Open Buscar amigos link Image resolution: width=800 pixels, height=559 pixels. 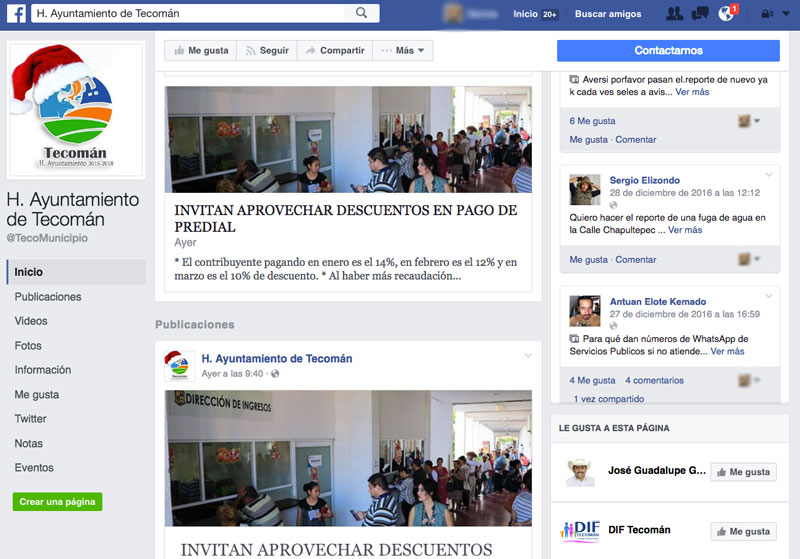click(x=608, y=14)
